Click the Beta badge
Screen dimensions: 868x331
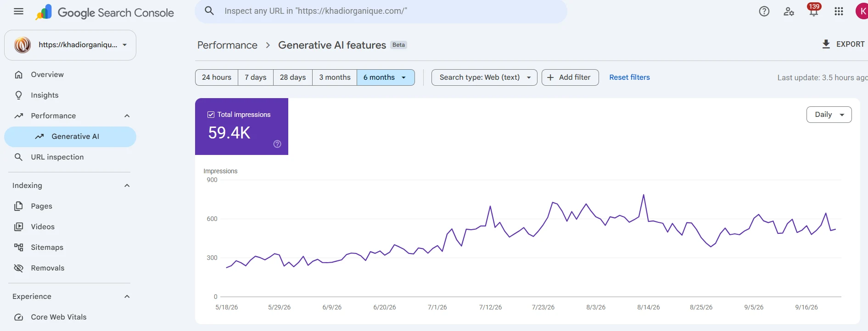pos(398,45)
